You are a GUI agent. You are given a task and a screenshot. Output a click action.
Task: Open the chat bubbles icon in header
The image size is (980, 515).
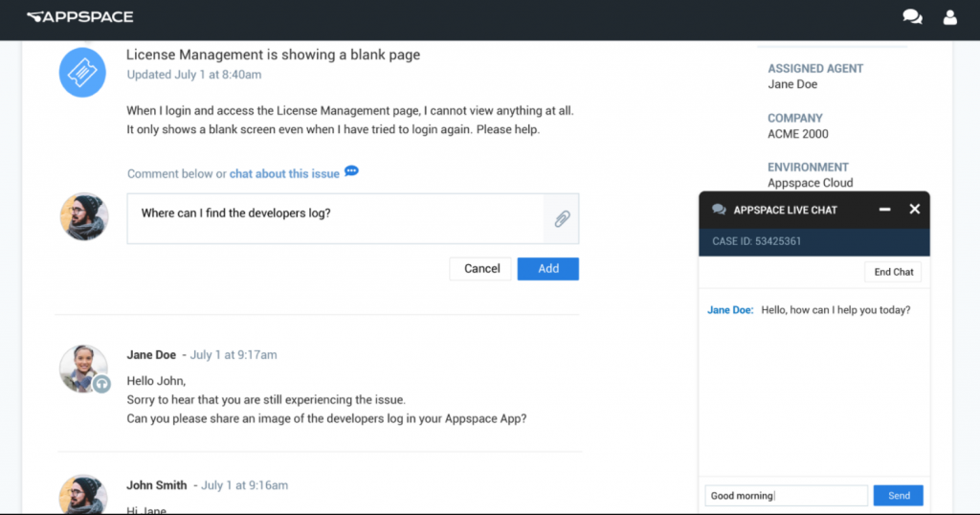[912, 17]
